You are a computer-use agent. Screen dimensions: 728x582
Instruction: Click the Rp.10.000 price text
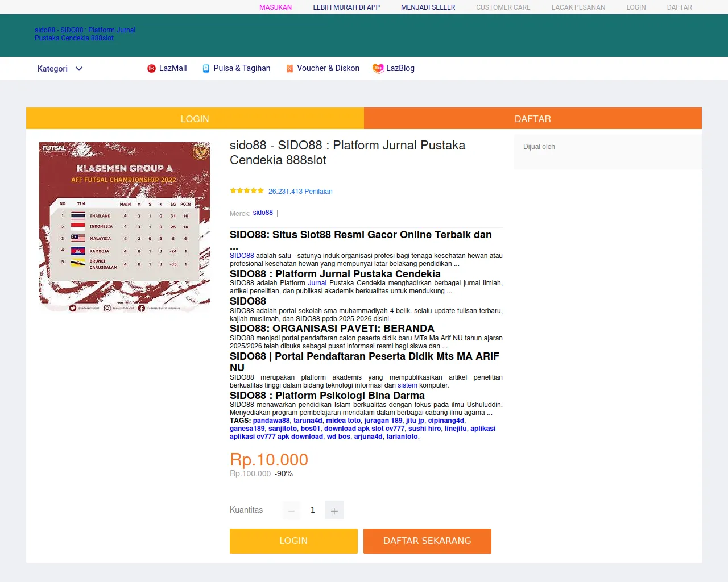tap(269, 459)
